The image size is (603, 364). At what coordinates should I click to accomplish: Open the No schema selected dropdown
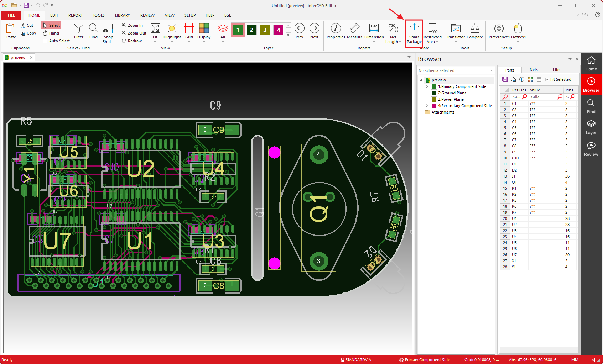(456, 70)
